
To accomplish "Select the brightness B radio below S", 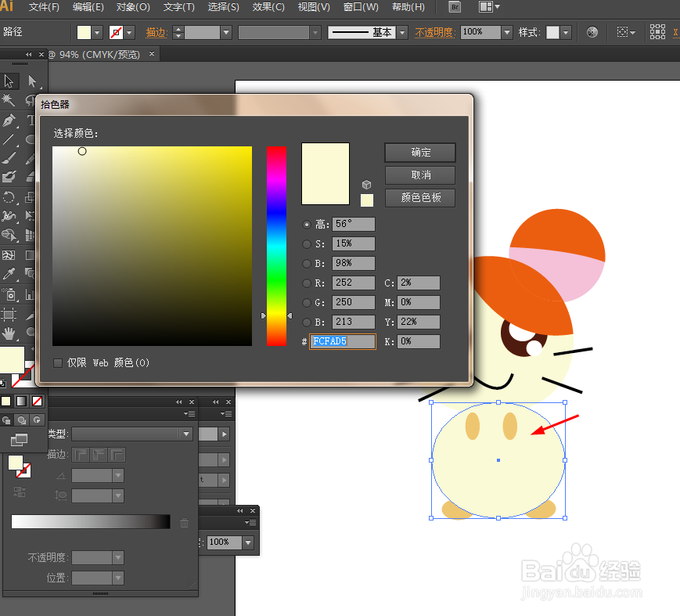I will 307,264.
